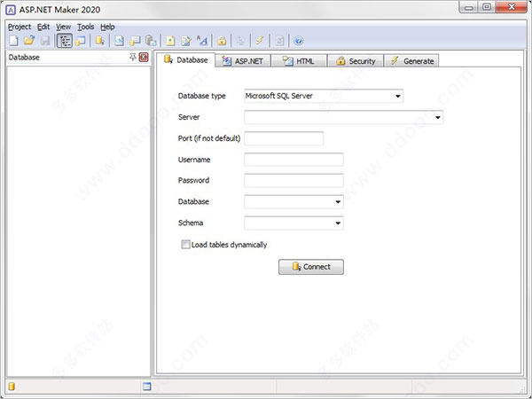Expand the Database combo box arrow

[x=338, y=202]
